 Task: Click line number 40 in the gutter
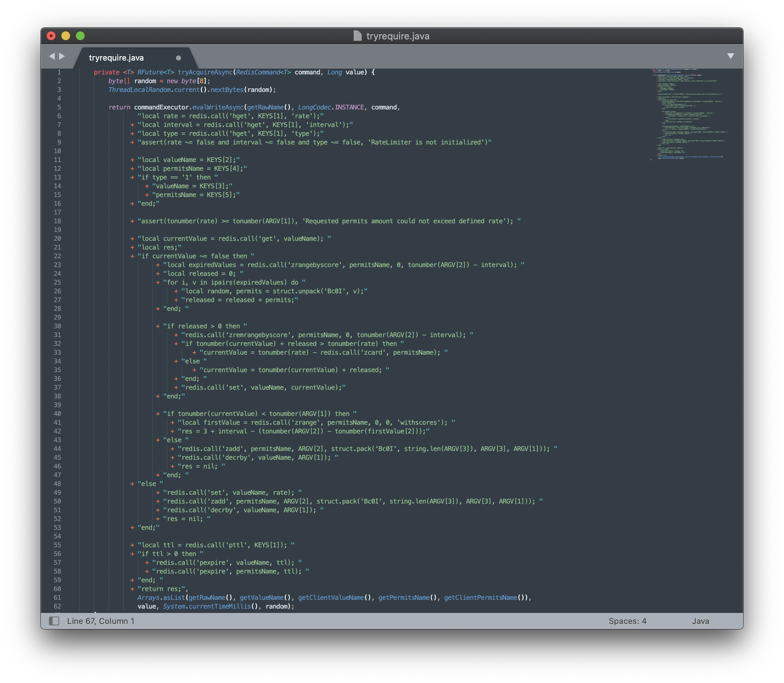tap(57, 413)
